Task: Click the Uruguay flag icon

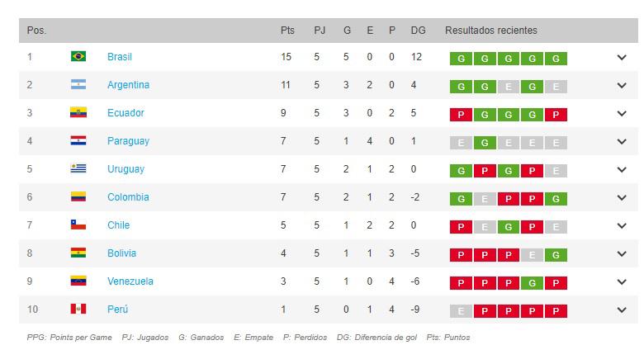Action: (x=78, y=169)
